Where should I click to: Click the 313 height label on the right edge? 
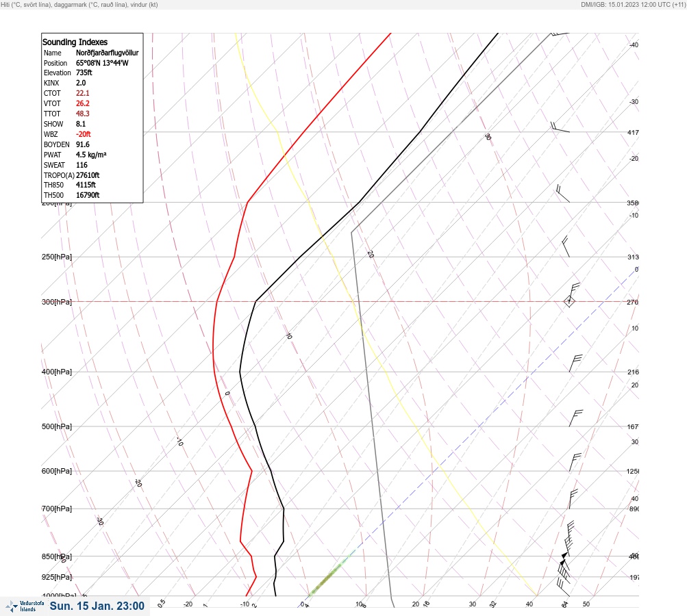click(633, 257)
